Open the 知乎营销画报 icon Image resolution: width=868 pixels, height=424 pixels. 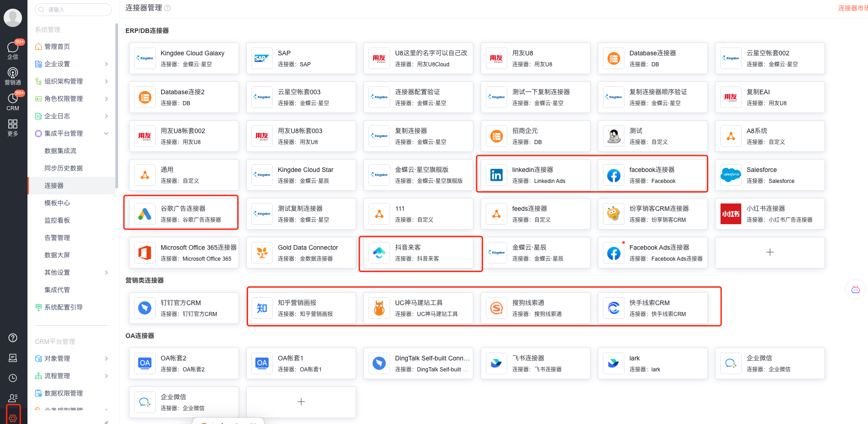click(262, 308)
